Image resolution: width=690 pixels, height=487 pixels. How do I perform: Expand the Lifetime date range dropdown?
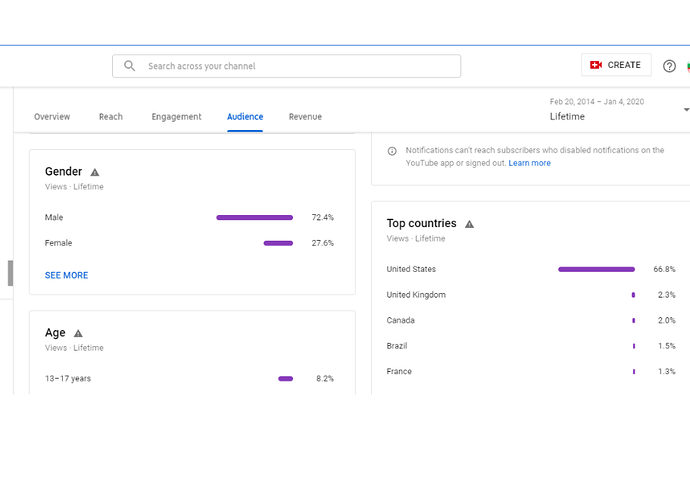click(x=686, y=109)
